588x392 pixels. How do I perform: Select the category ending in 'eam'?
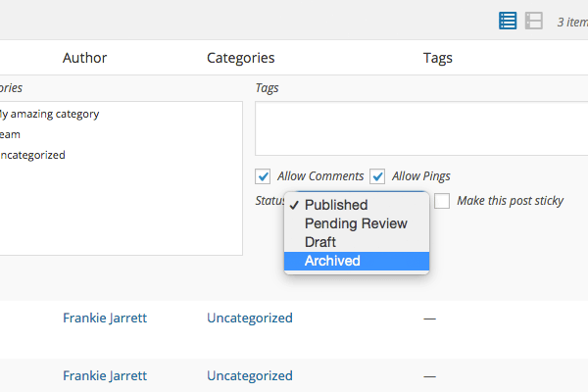pyautogui.click(x=10, y=134)
